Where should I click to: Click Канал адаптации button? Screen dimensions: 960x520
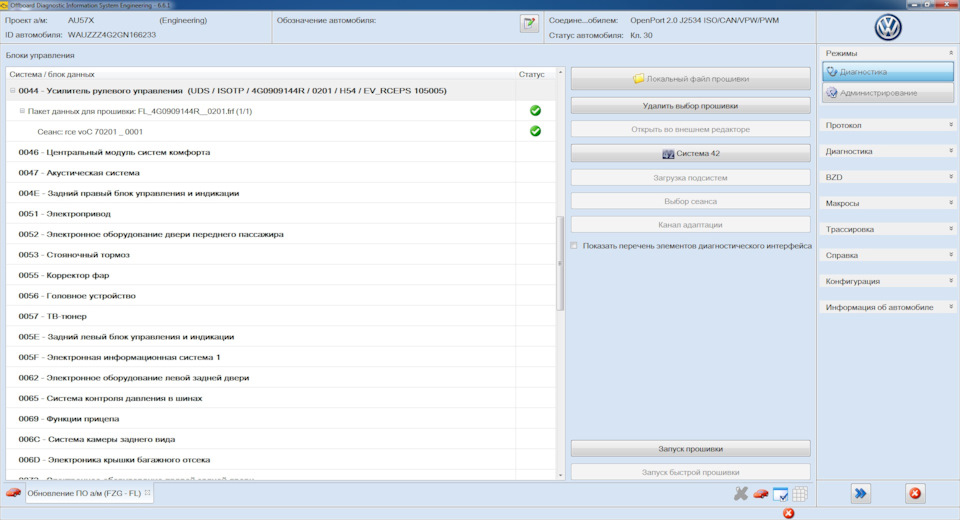coord(691,225)
